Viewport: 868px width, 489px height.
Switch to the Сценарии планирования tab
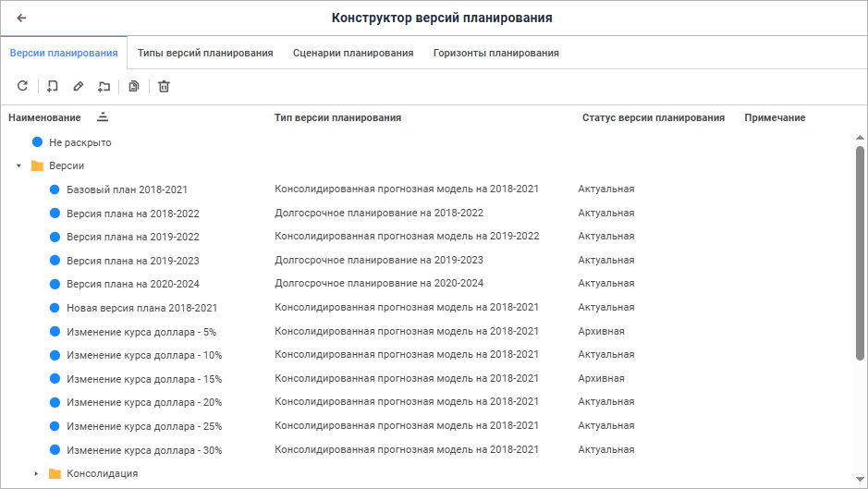click(353, 53)
